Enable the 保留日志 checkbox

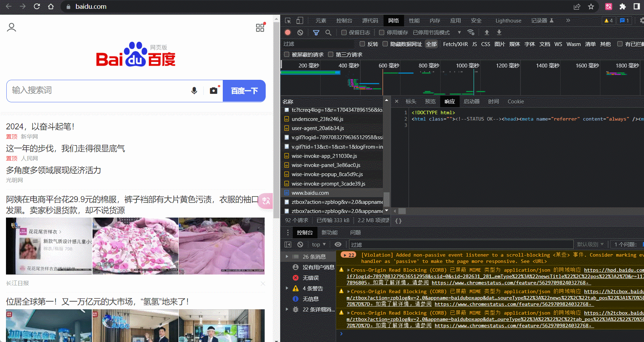click(x=344, y=32)
